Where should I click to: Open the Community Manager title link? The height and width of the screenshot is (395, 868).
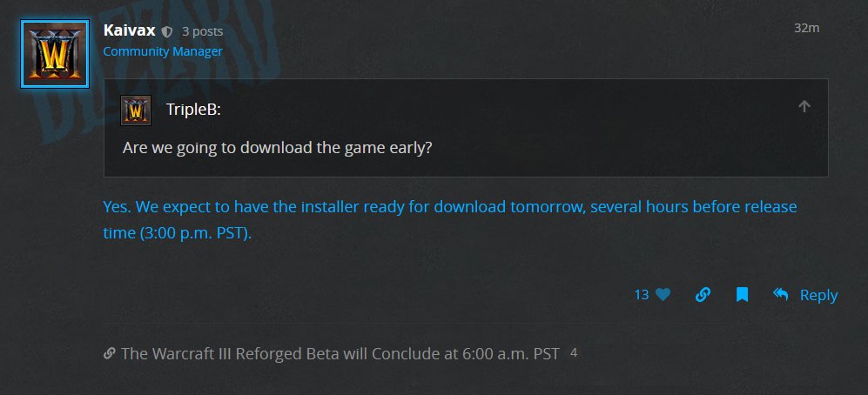coord(163,51)
